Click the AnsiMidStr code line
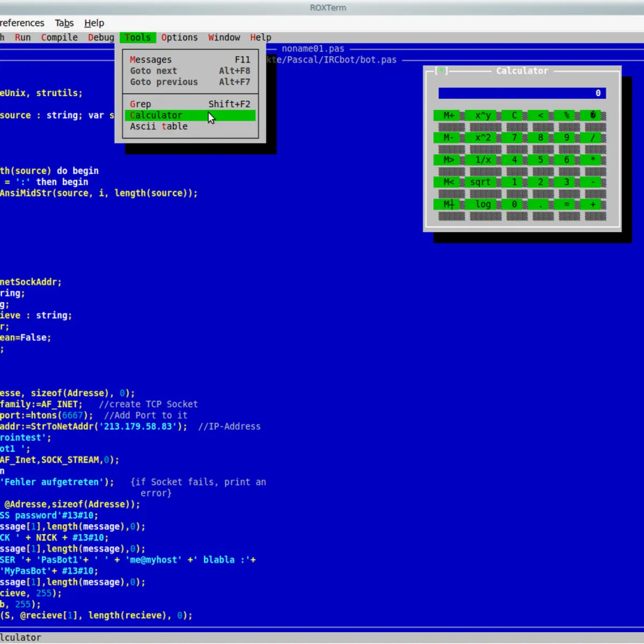The height and width of the screenshot is (644, 644). (x=99, y=193)
